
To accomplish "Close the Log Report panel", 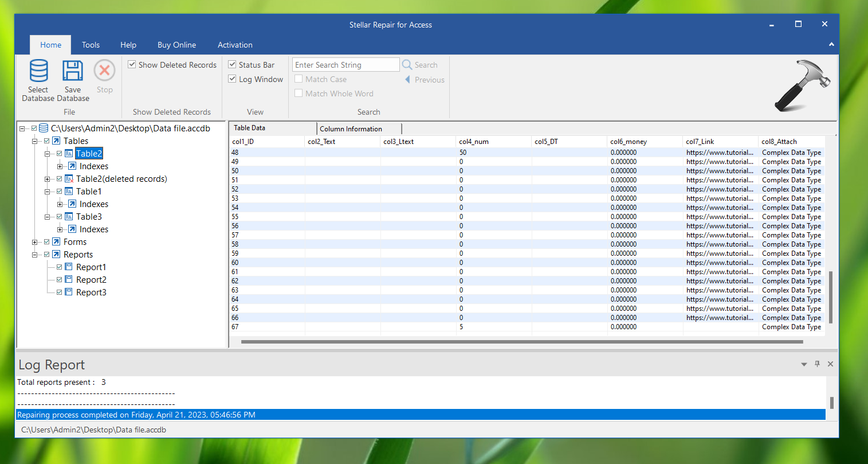I will pyautogui.click(x=830, y=364).
